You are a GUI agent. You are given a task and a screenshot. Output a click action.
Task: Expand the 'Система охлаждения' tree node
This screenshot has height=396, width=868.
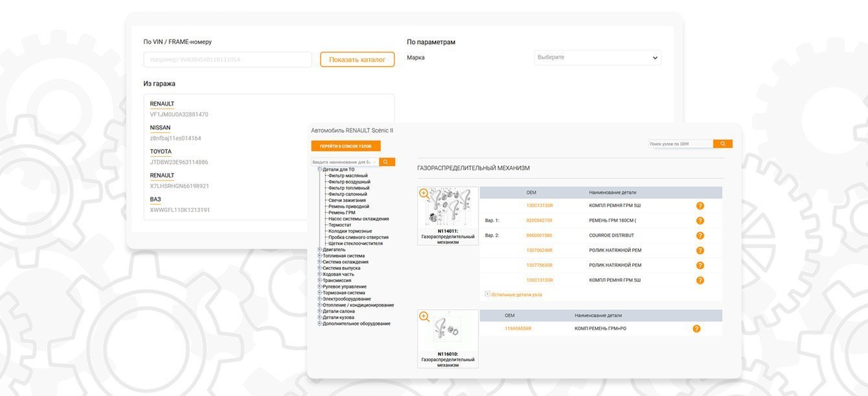tap(320, 262)
